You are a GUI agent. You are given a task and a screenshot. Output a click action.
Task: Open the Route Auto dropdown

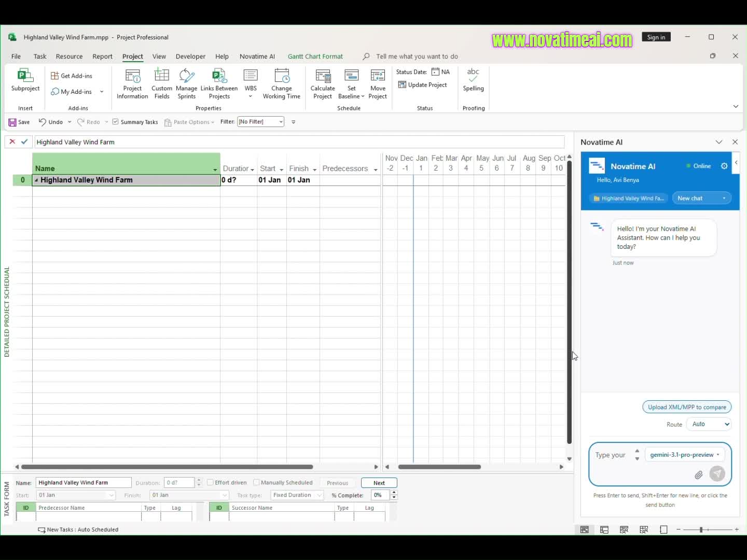point(709,424)
